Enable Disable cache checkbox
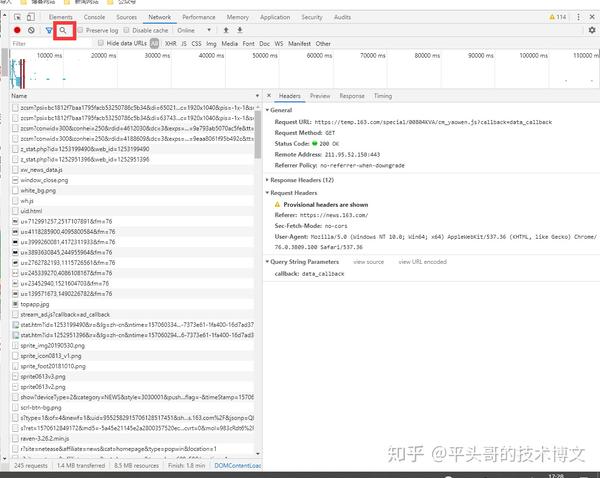 tap(127, 30)
